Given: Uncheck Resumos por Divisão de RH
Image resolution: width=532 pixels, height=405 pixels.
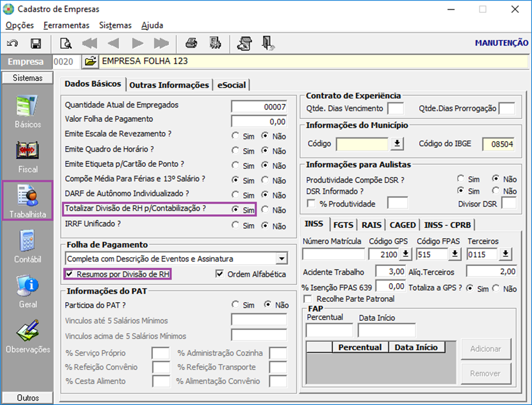Looking at the screenshot, I should 69,274.
